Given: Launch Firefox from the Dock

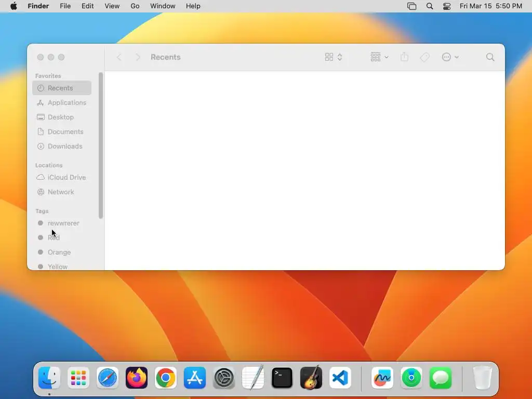Looking at the screenshot, I should point(137,378).
